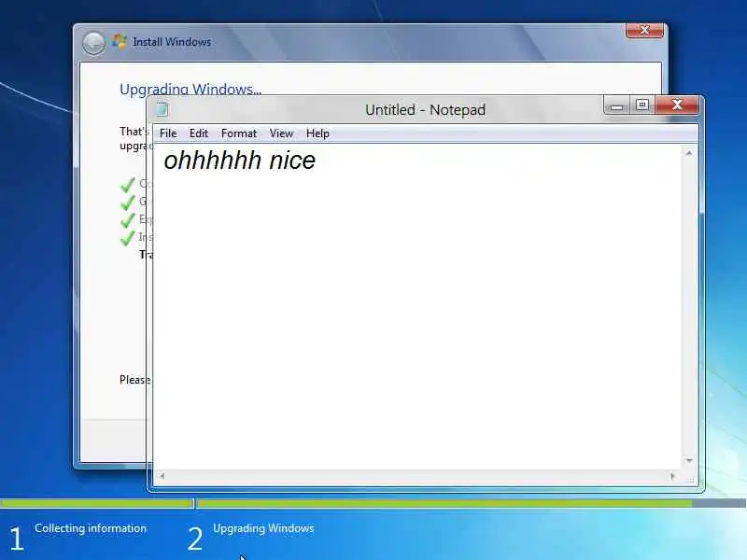Image resolution: width=747 pixels, height=560 pixels.
Task: Click the Collecting information progress bar
Action: coord(97,503)
